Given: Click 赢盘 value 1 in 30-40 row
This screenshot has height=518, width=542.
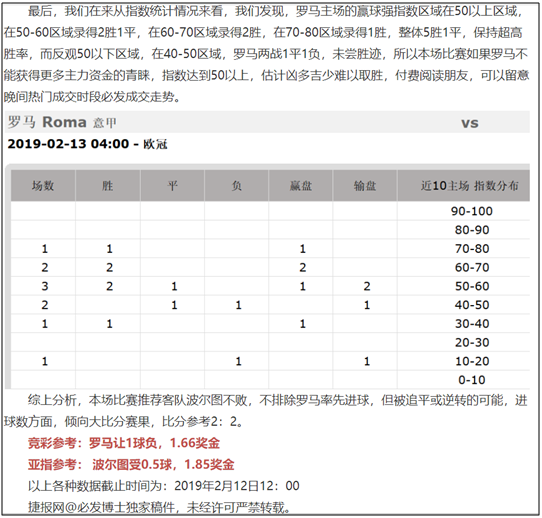Looking at the screenshot, I should point(302,323).
